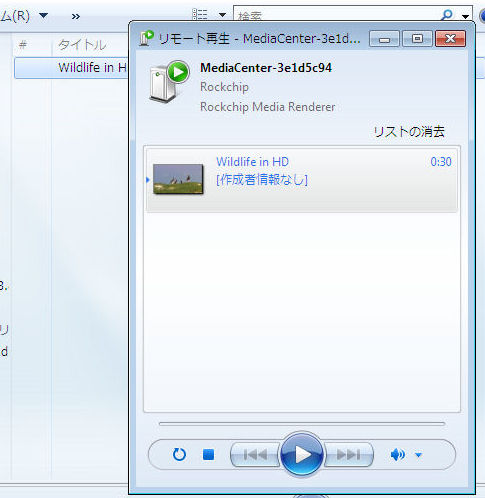Image resolution: width=485 pixels, height=498 pixels.
Task: Click the playback seek bar
Action: 302,424
